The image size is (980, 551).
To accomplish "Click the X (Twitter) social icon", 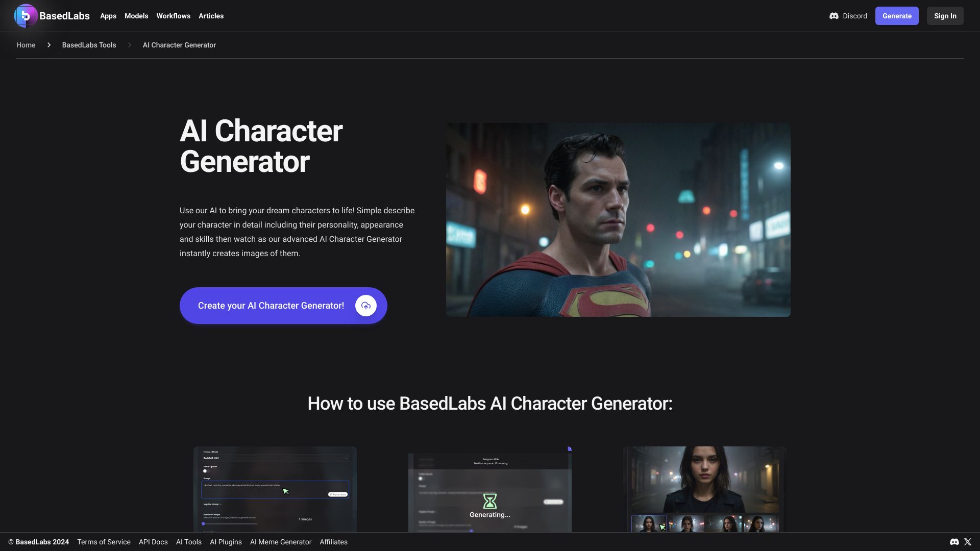I will point(967,542).
